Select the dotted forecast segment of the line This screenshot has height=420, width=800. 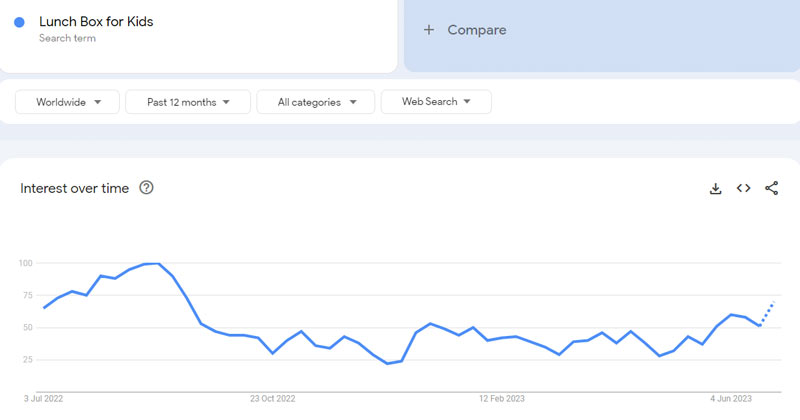767,312
